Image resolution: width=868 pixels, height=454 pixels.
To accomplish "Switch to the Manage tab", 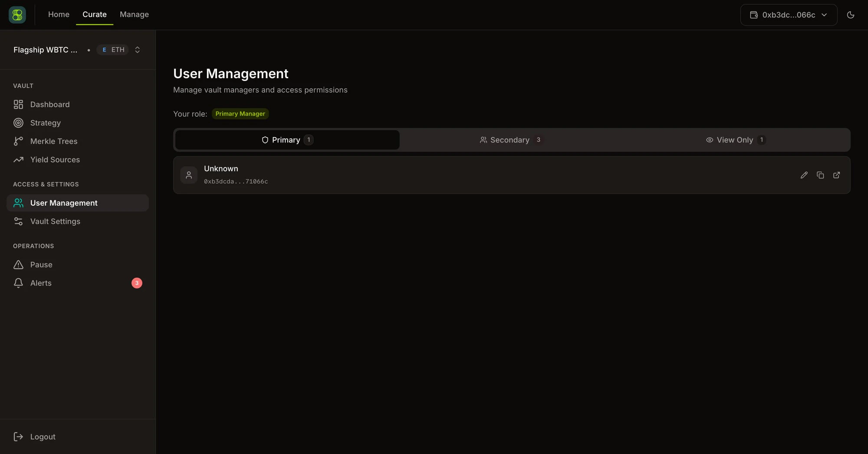I will 134,14.
